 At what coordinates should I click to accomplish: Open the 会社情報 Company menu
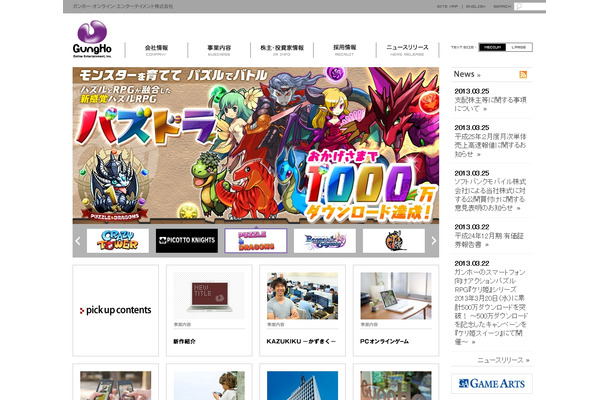[x=156, y=50]
